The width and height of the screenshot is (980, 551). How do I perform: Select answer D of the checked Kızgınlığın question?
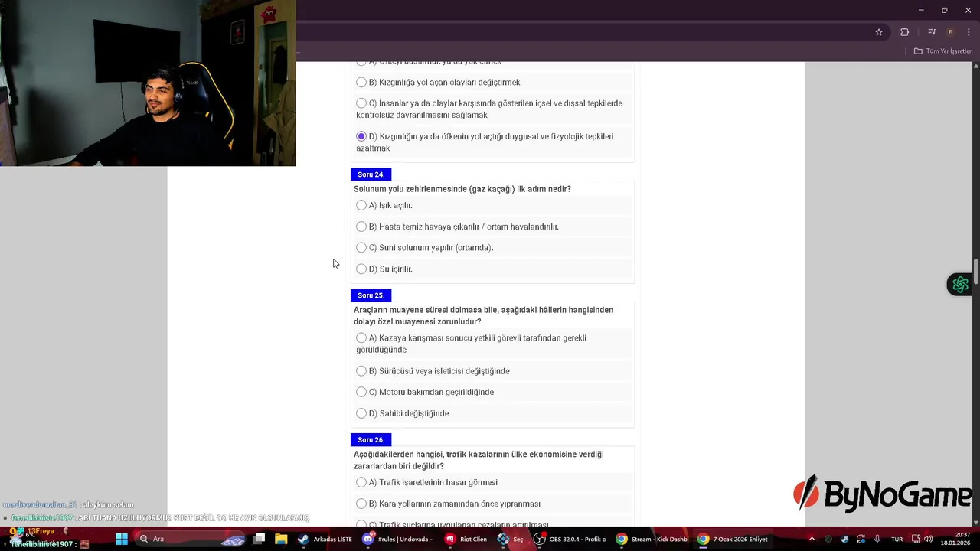(361, 136)
